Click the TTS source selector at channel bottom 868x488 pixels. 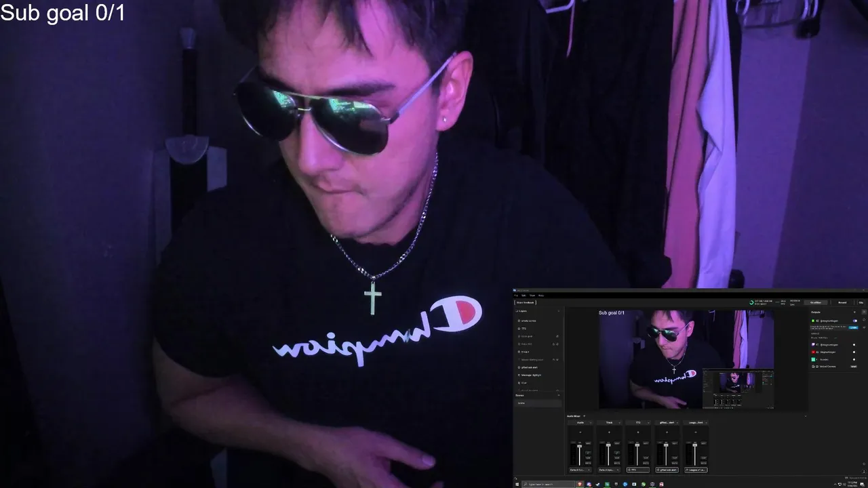click(x=638, y=470)
